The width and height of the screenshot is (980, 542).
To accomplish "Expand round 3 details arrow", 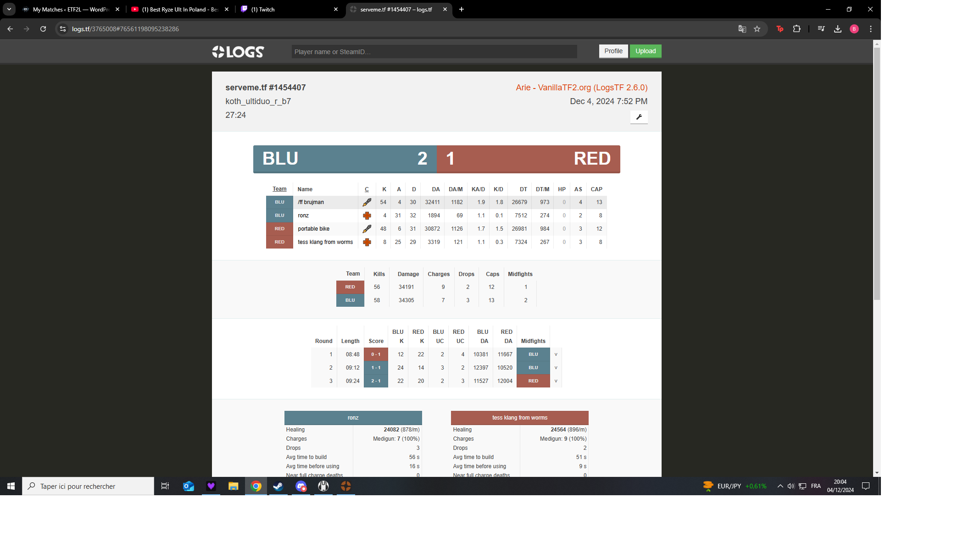I will 556,381.
